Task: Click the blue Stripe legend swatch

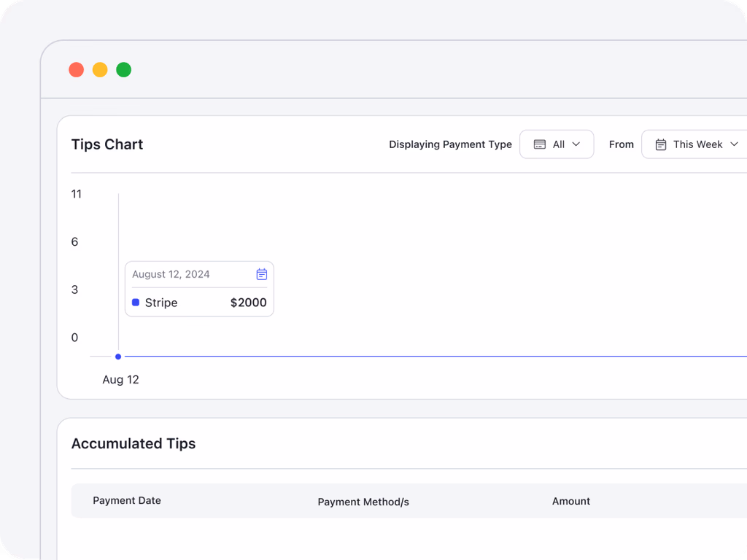Action: [136, 303]
